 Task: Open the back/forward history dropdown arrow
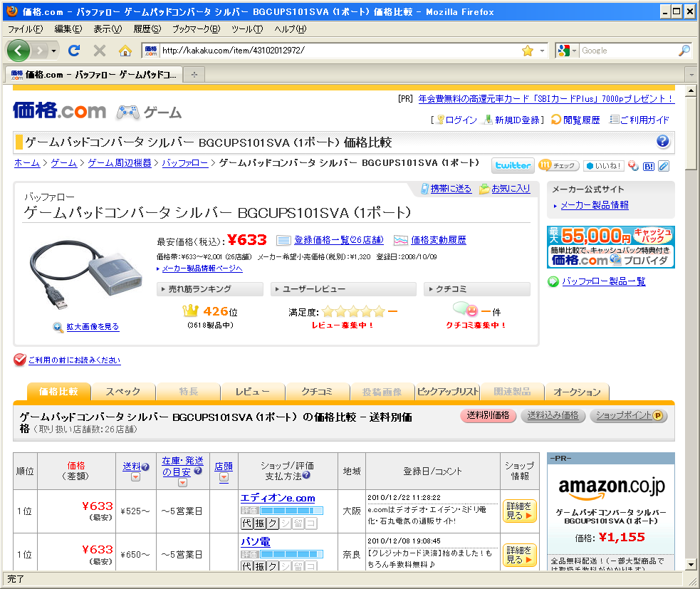54,51
